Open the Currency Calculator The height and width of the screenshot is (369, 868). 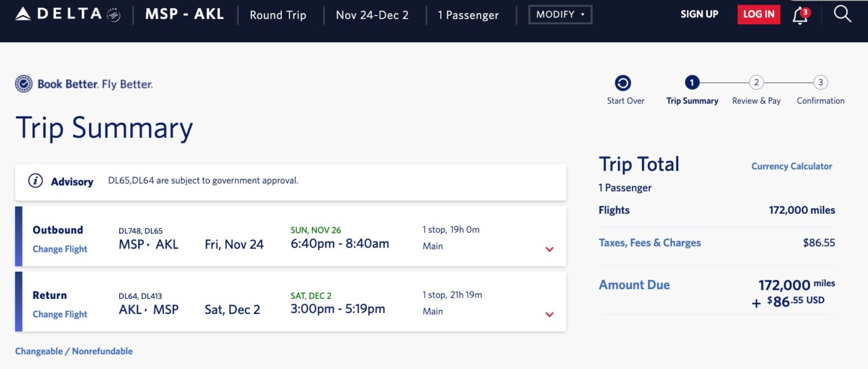[x=792, y=166]
